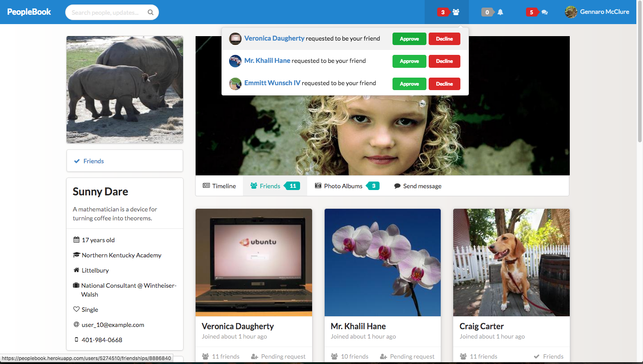
Task: Open Craig Carter's dog card photo
Action: 511,263
